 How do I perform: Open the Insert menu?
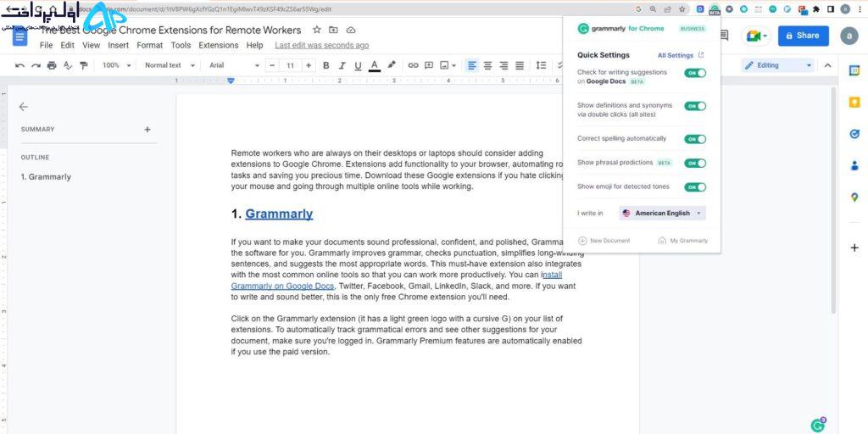click(x=119, y=46)
